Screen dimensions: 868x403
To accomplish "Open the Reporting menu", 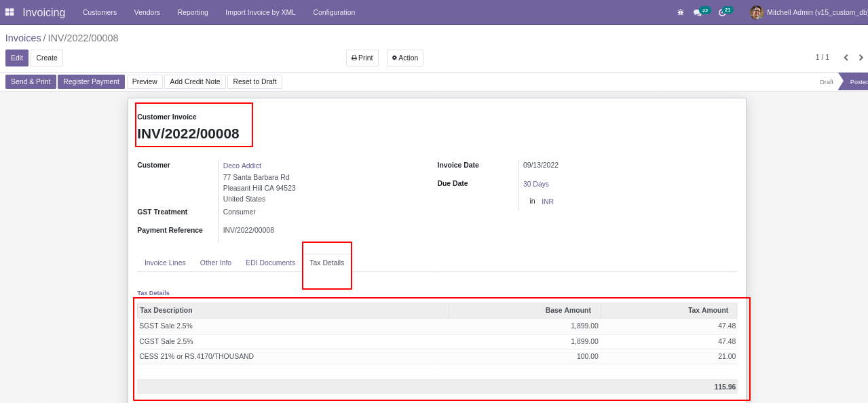I will (193, 12).
